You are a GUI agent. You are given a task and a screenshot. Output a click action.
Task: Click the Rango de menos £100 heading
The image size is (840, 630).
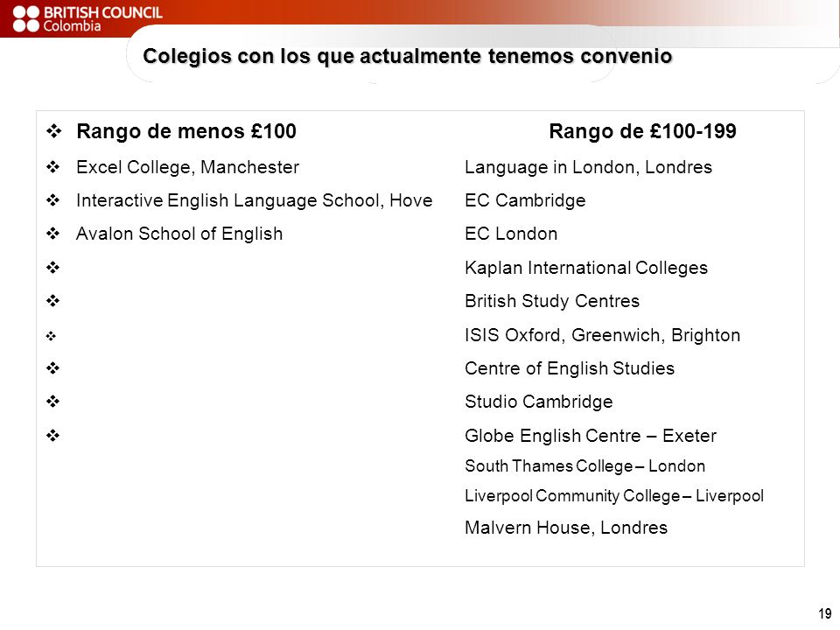[x=186, y=131]
